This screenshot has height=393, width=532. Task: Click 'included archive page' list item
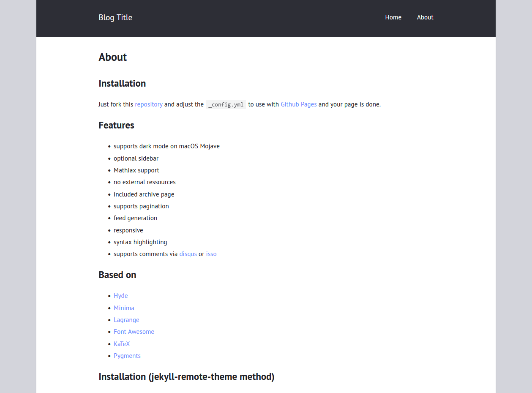point(144,194)
